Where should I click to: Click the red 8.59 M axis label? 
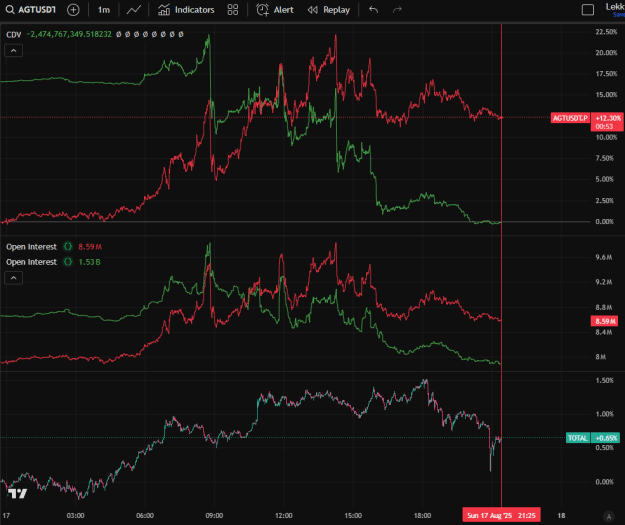click(x=604, y=321)
